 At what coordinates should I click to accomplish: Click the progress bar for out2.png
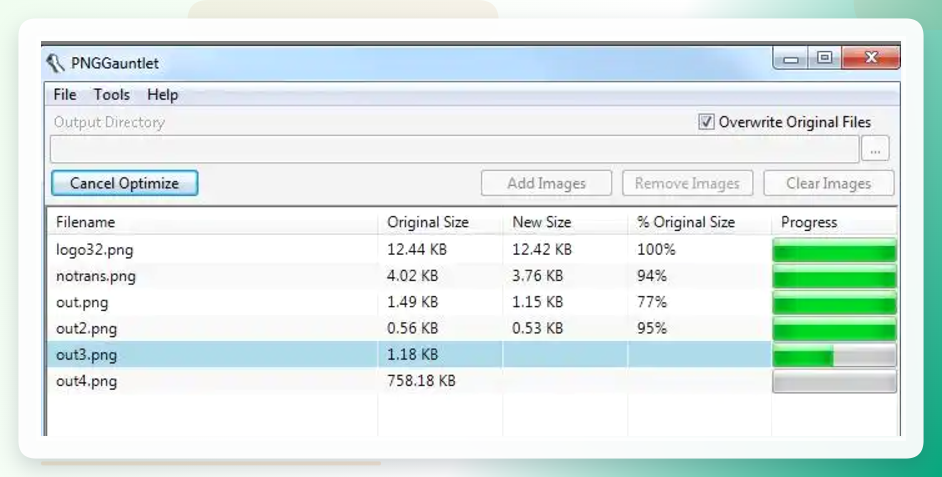coord(834,329)
